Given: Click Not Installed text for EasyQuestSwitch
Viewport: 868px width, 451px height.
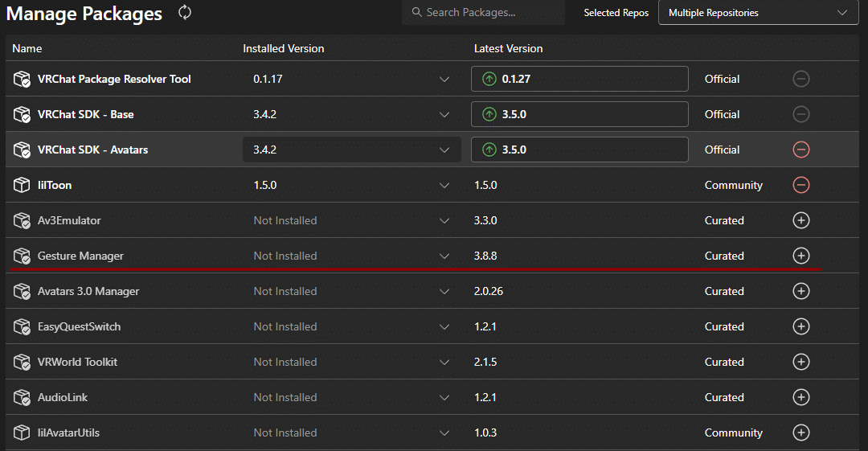Looking at the screenshot, I should 285,326.
